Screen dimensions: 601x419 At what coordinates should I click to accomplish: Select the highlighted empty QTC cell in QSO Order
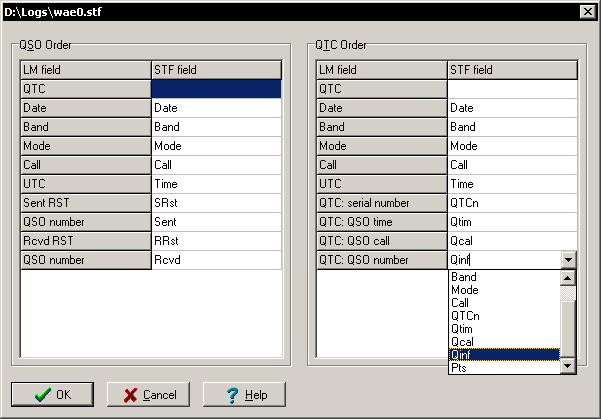pyautogui.click(x=216, y=89)
